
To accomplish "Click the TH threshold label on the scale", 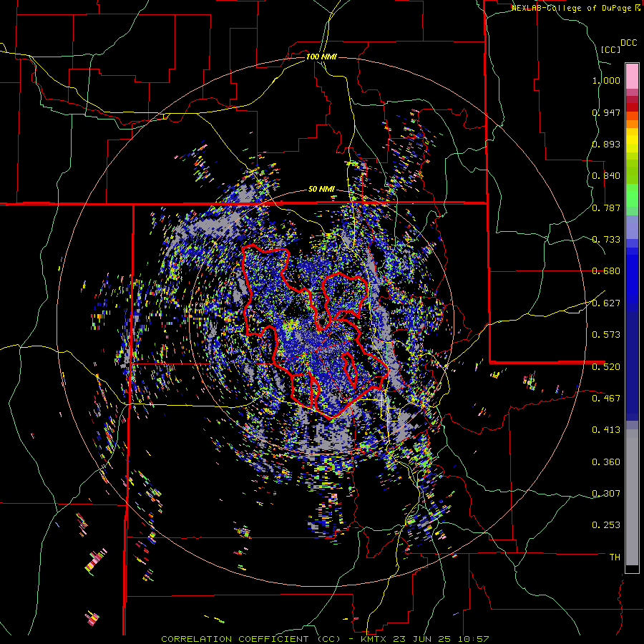I will (x=615, y=557).
